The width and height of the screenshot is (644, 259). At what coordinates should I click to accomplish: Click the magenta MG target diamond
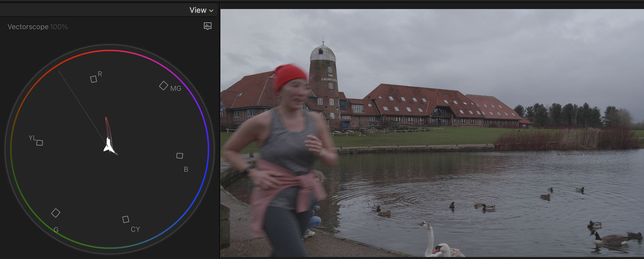(163, 86)
